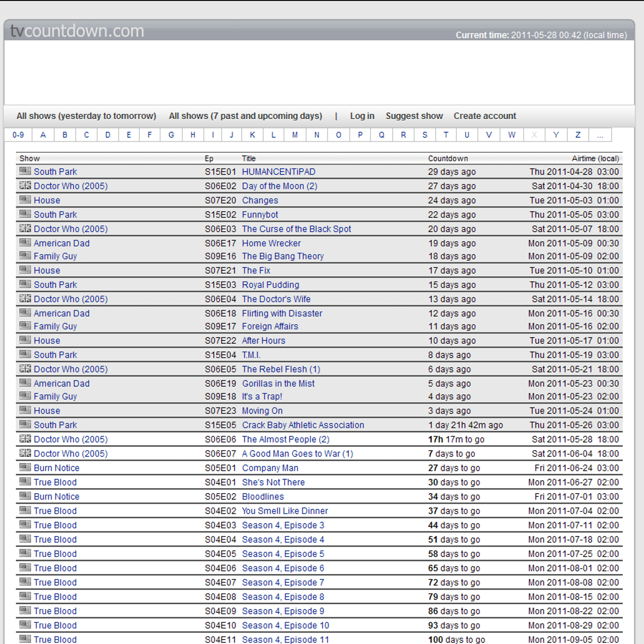
Task: Open the It's a Trap! episode link
Action: point(262,396)
